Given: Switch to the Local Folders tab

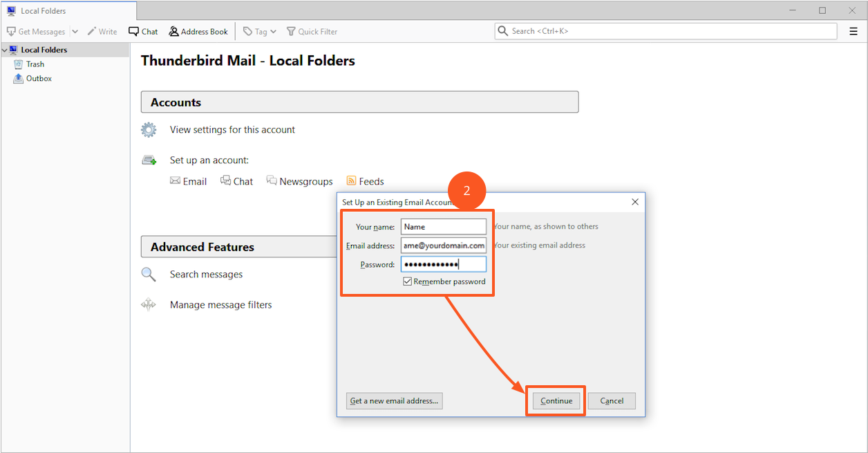Looking at the screenshot, I should [x=68, y=11].
